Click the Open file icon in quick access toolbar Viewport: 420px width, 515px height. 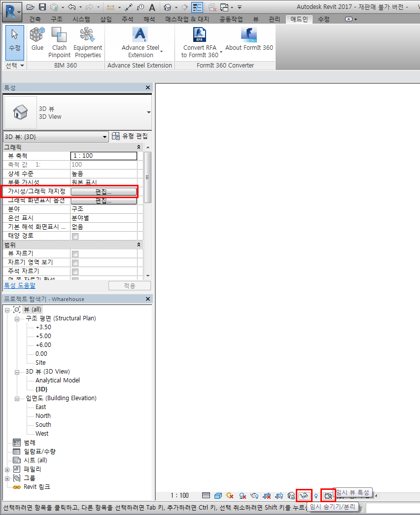click(30, 7)
